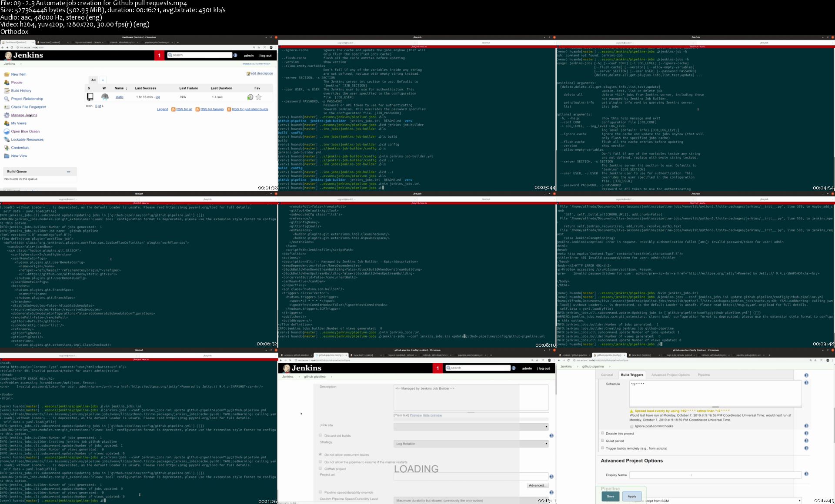Image resolution: width=835 pixels, height=504 pixels.
Task: Open the Log Rotation strategy dropdown
Action: point(471,444)
